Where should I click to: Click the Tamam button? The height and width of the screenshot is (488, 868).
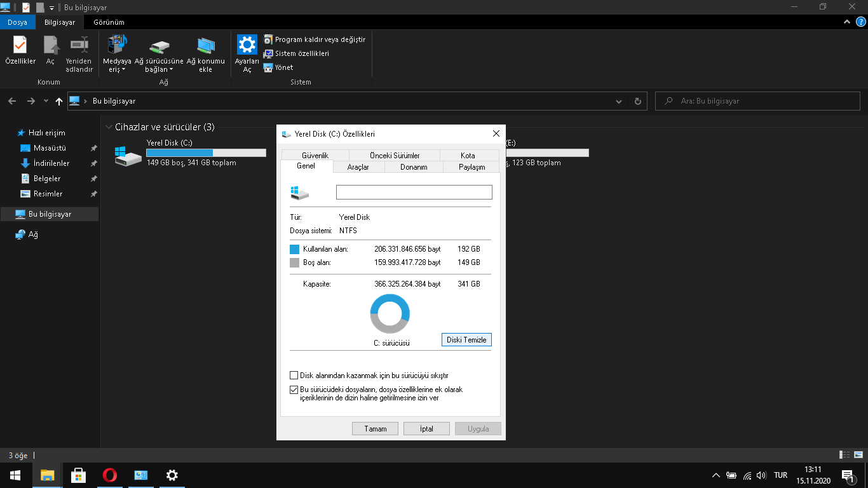375,429
